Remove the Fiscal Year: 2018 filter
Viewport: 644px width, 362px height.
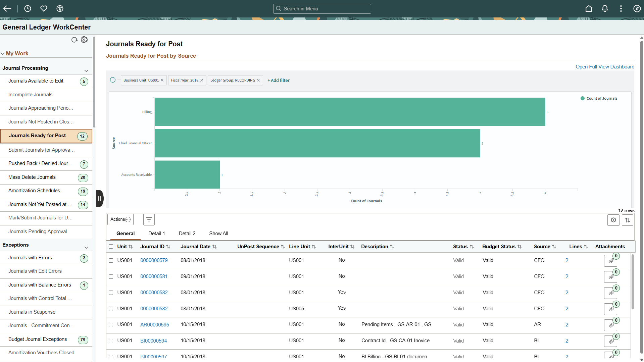click(202, 80)
